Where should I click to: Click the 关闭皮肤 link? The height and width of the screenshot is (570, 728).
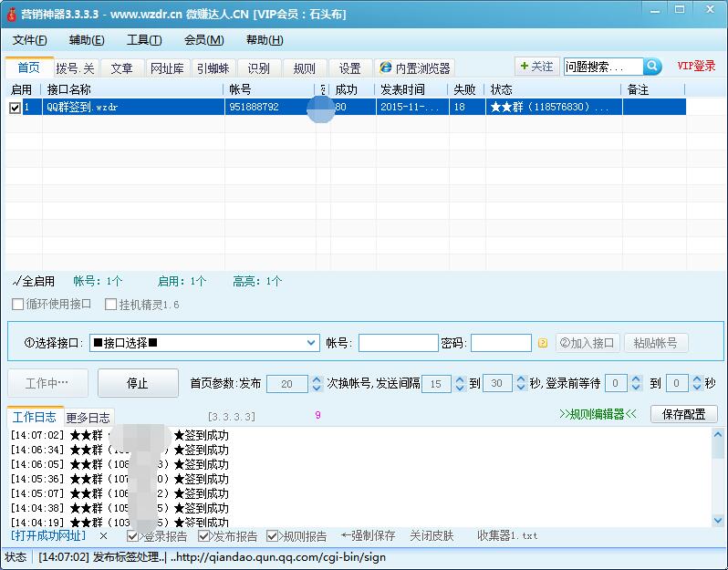(432, 536)
